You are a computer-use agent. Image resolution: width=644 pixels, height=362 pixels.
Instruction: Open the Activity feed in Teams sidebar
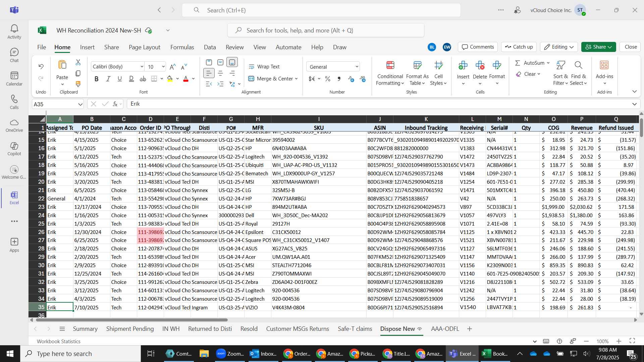14,32
